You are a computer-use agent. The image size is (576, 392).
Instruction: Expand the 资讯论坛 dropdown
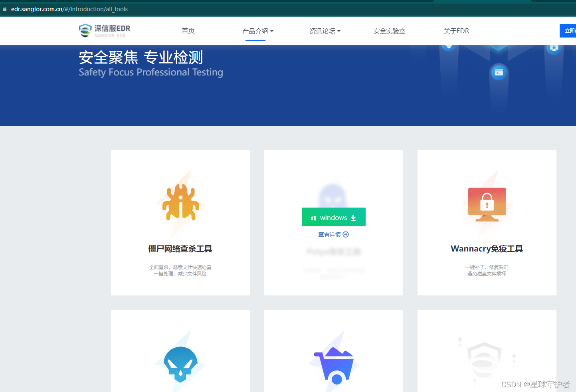(323, 31)
